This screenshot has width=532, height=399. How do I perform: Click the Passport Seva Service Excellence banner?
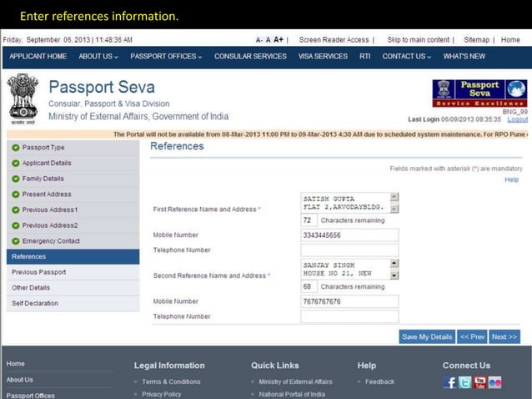tap(479, 93)
